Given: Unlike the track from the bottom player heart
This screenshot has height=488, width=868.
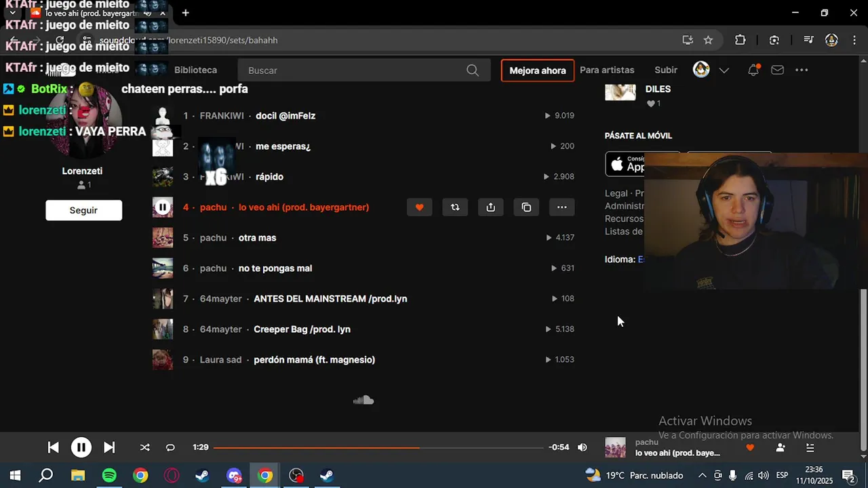Looking at the screenshot, I should point(750,447).
